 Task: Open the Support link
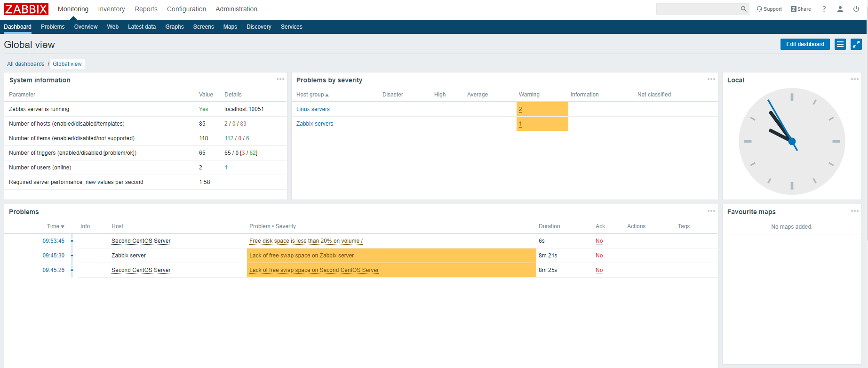(769, 9)
